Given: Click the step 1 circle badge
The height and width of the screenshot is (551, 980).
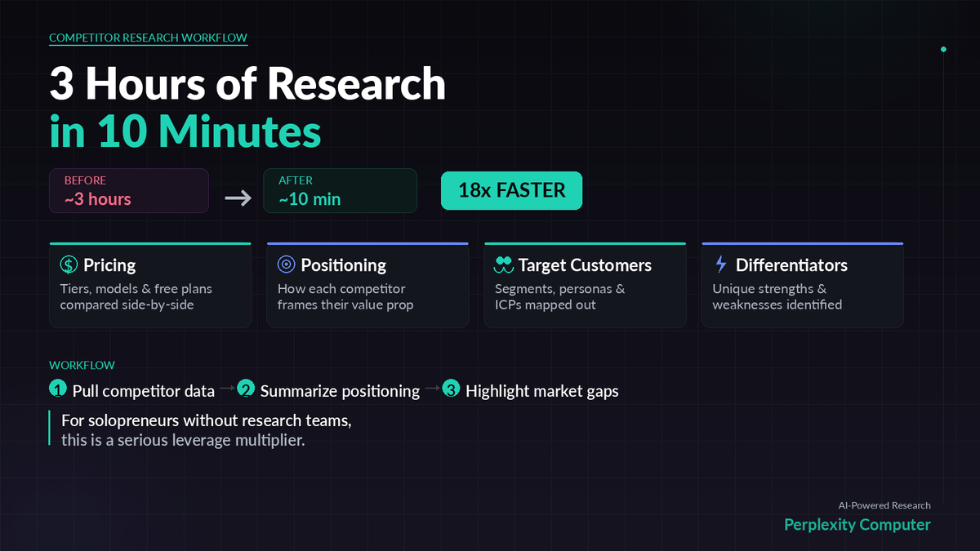Looking at the screenshot, I should tap(58, 389).
